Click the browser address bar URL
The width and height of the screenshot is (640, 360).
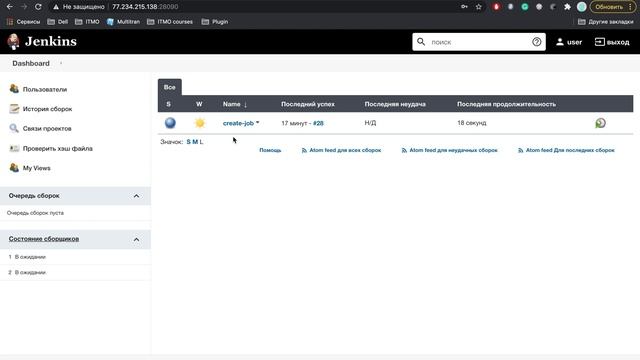point(145,7)
